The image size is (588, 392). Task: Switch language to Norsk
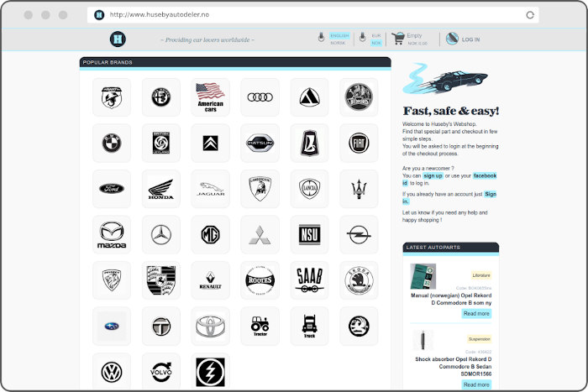[338, 43]
